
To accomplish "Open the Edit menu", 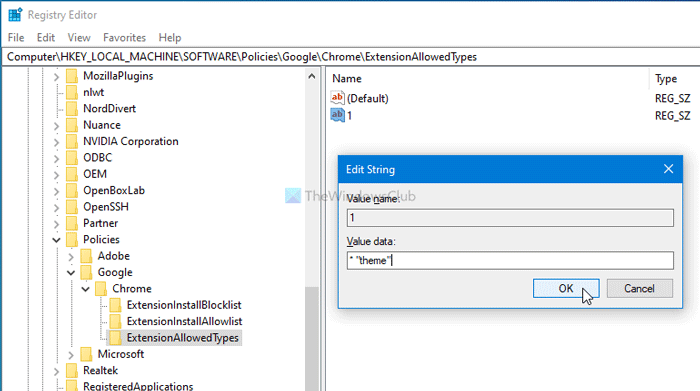I will pos(46,37).
